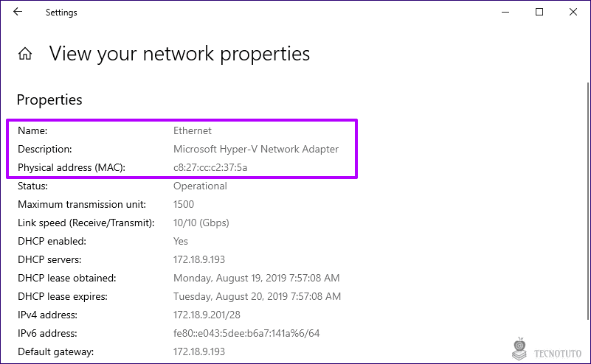
Task: Click the Maximum transmission unit value 1500
Action: pos(184,204)
